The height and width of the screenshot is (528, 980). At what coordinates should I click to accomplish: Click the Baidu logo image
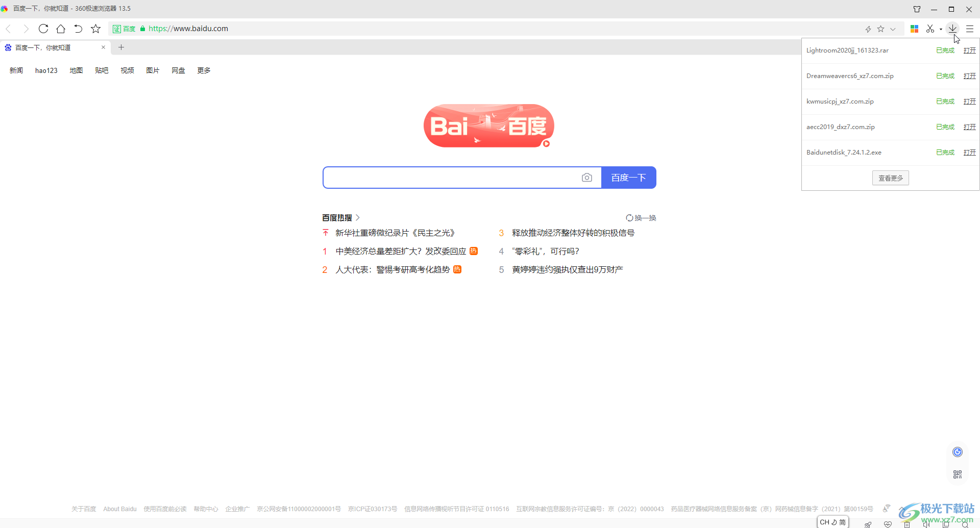[489, 125]
